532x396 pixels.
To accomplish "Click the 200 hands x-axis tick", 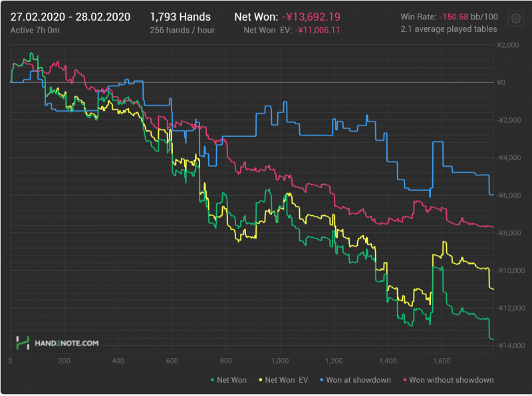I will coord(64,361).
